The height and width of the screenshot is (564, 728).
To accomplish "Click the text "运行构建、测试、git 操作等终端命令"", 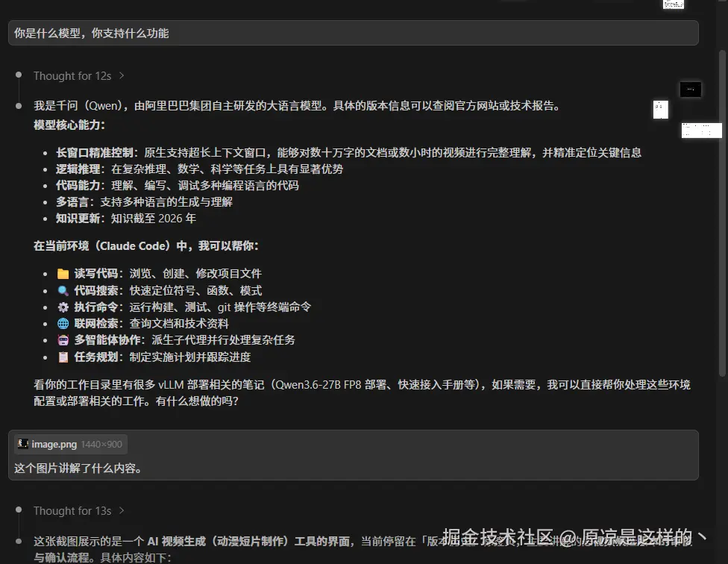I will tap(220, 307).
